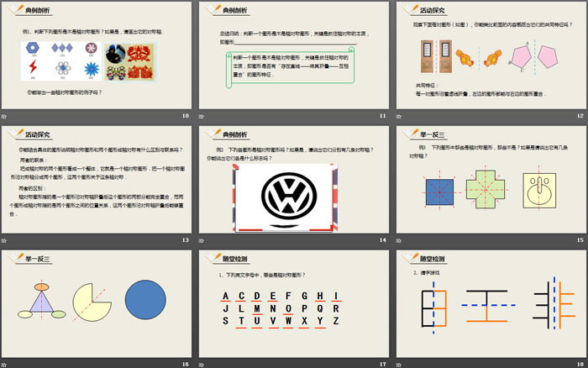
Task: Click the animation star icon below slide 15
Action: (x=399, y=240)
